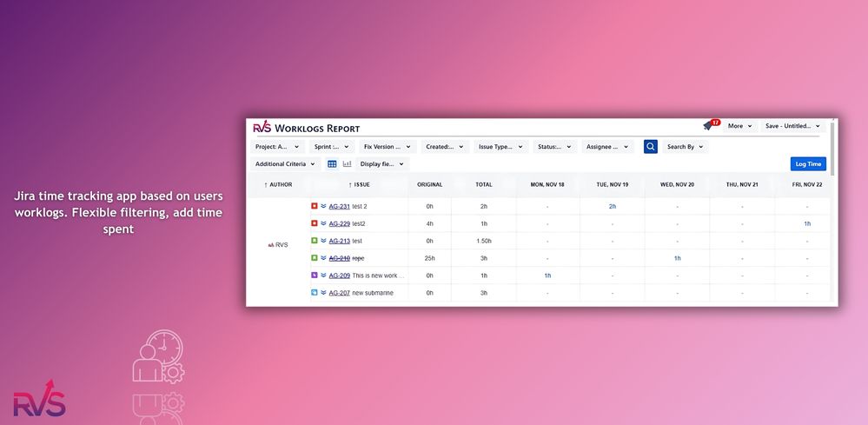This screenshot has height=425, width=868.
Task: Open issue link AG-231
Action: click(x=340, y=206)
